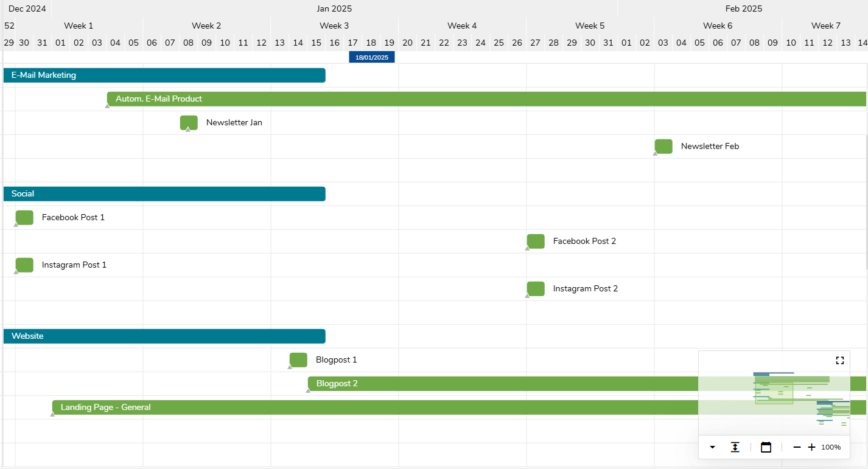The width and height of the screenshot is (868, 469).
Task: Click the start triangle under Autom. E-Mail Product
Action: pos(107,106)
